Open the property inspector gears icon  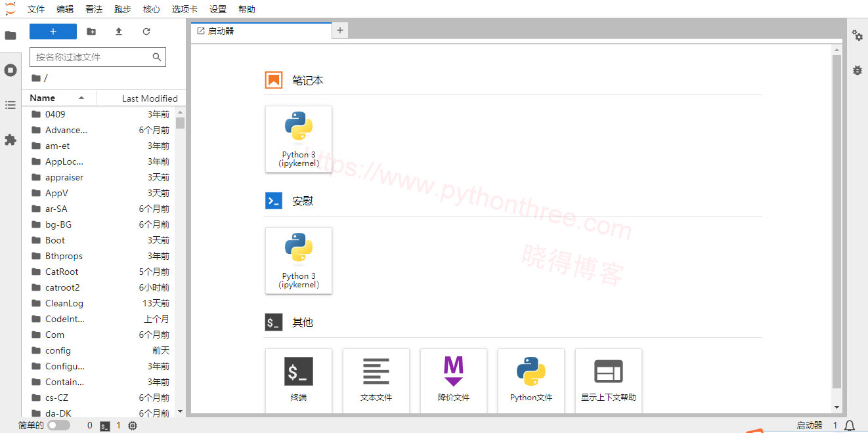[857, 35]
